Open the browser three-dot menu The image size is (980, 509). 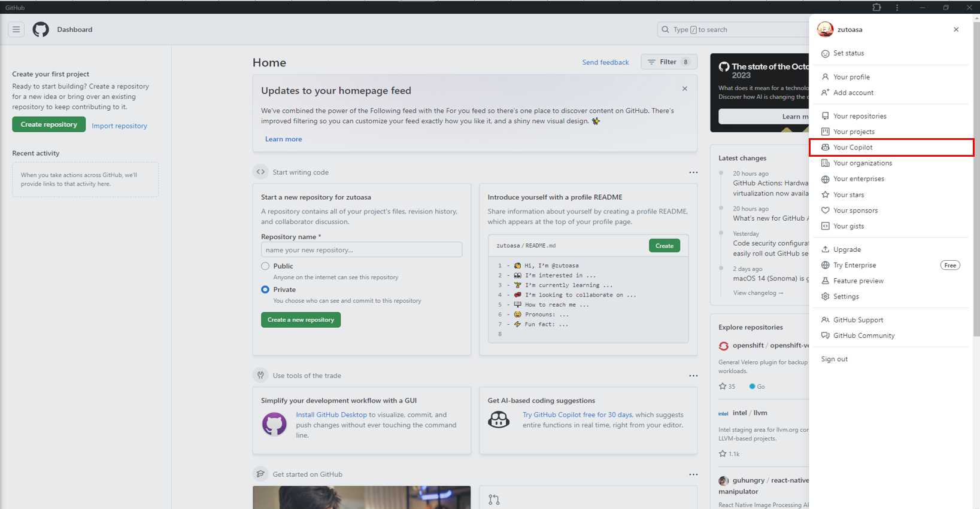pyautogui.click(x=897, y=7)
